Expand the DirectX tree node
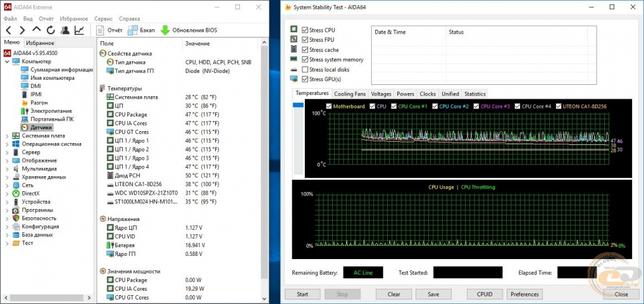This screenshot has height=304, width=644. pyautogui.click(x=7, y=193)
